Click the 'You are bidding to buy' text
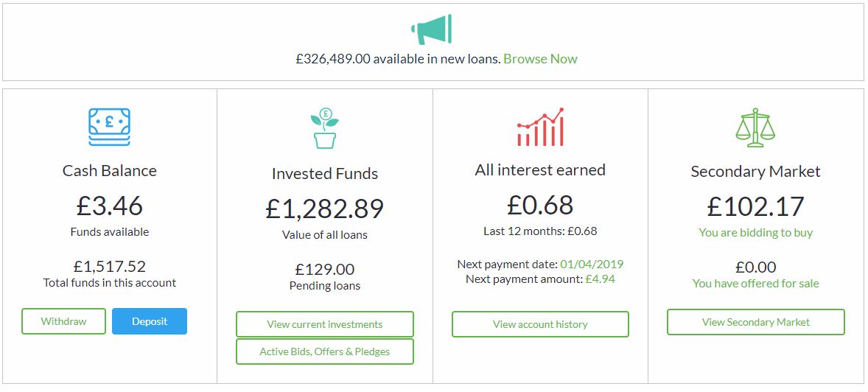 [755, 233]
